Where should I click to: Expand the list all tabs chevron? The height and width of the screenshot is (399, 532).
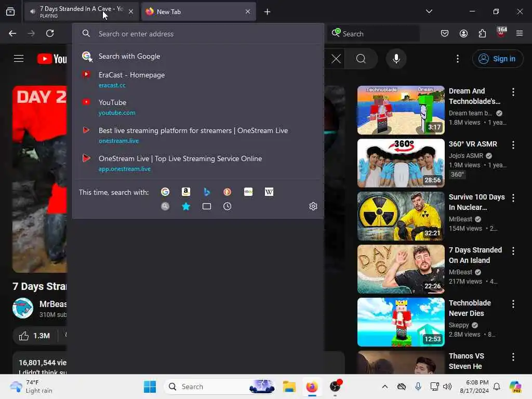pos(429,11)
